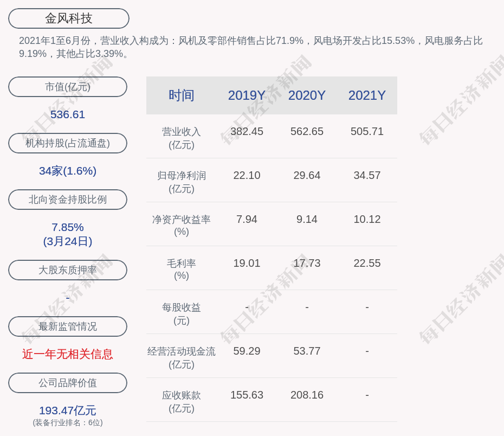The height and width of the screenshot is (436, 504).
Task: Click the 营业收入(亿元) row label
Action: tap(182, 138)
